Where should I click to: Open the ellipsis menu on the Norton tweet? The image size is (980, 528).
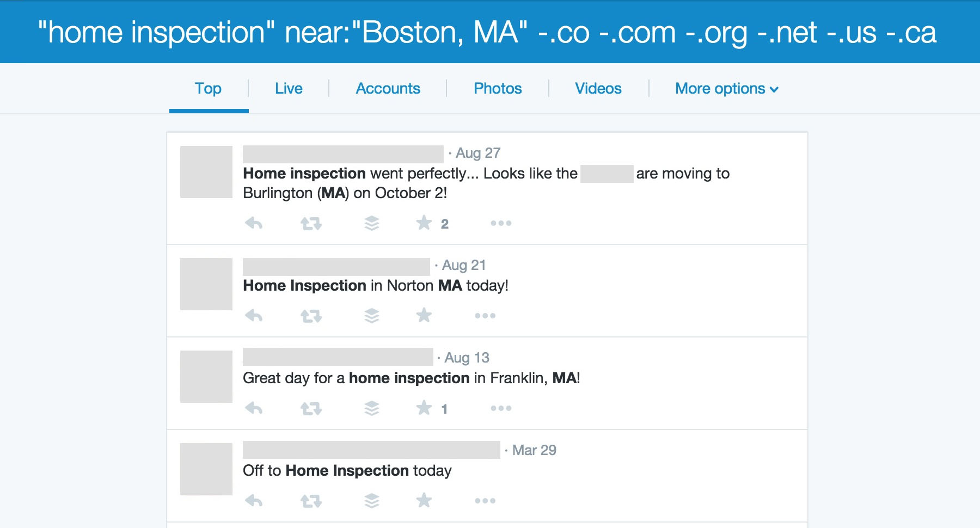484,315
